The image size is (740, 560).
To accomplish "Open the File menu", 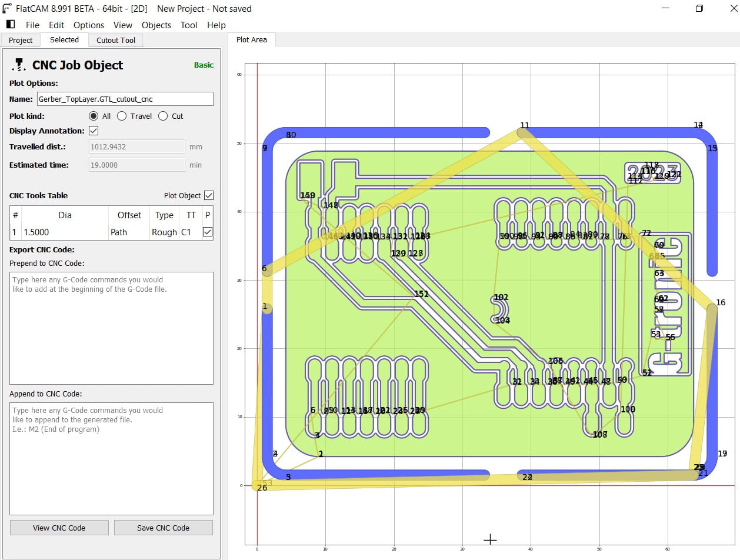I will point(32,25).
